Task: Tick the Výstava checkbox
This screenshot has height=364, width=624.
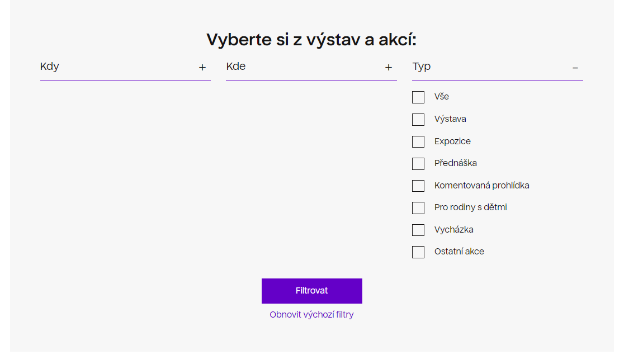Action: tap(418, 120)
